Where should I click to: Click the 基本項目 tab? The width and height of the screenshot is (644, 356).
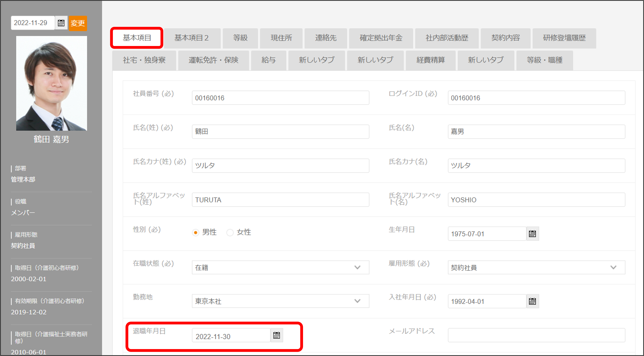[137, 38]
